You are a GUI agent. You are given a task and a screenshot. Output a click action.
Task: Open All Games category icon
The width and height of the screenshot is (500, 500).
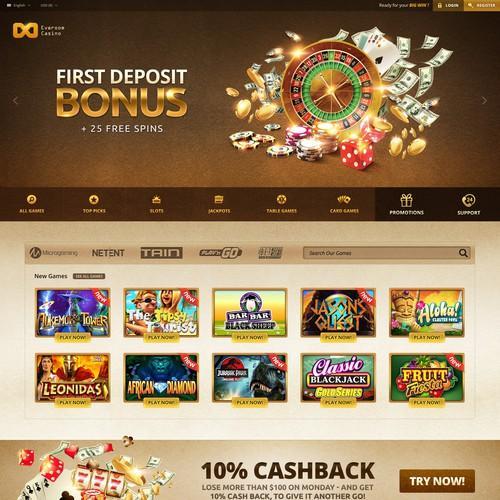pos(32,200)
